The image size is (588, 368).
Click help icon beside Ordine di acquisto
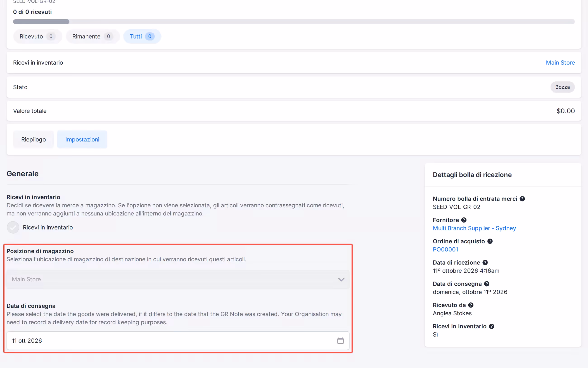coord(490,241)
